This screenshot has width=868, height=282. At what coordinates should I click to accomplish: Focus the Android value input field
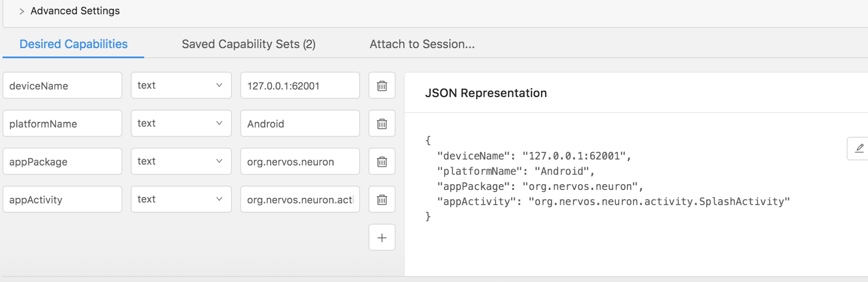click(x=300, y=124)
